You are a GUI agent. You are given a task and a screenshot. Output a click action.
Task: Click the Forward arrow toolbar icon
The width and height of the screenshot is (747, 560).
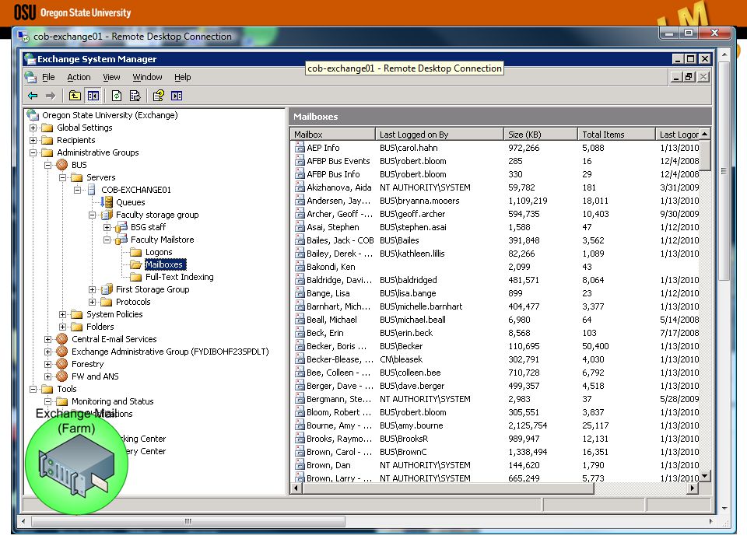pyautogui.click(x=51, y=96)
